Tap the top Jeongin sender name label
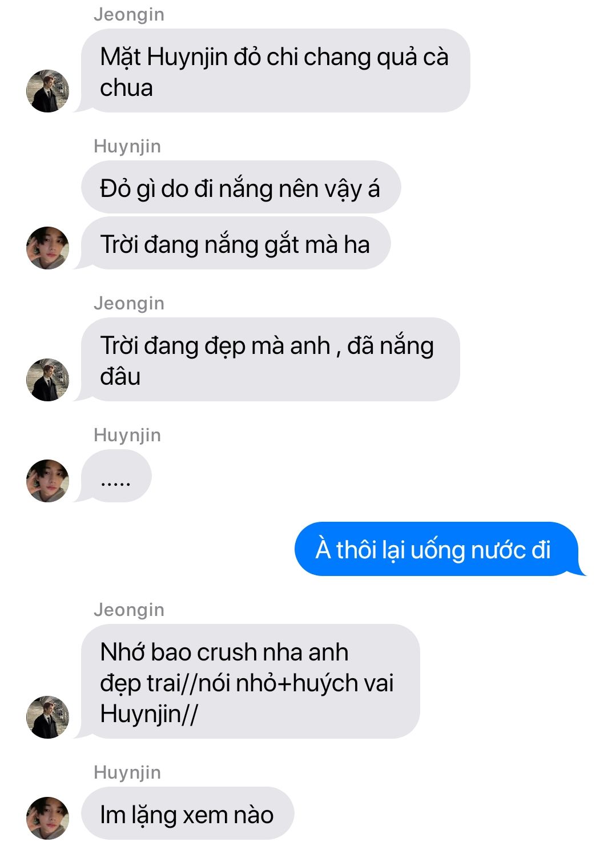 point(129,14)
